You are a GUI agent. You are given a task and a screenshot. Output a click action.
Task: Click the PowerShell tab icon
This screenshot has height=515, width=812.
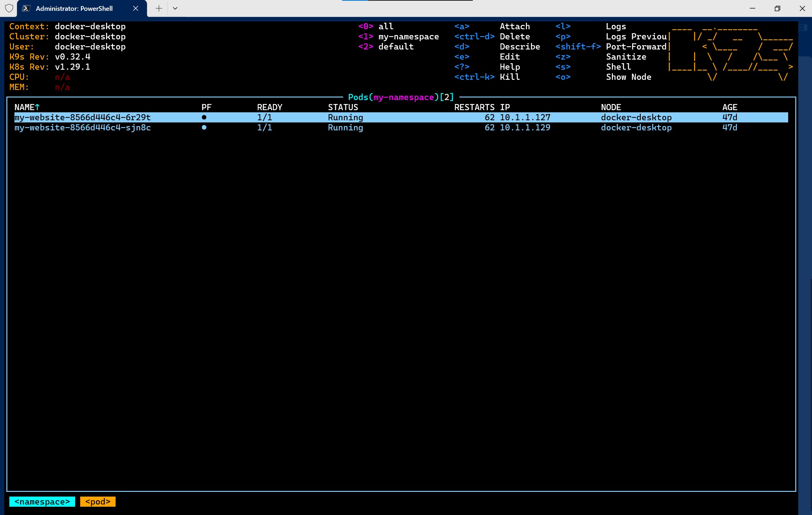pos(26,8)
